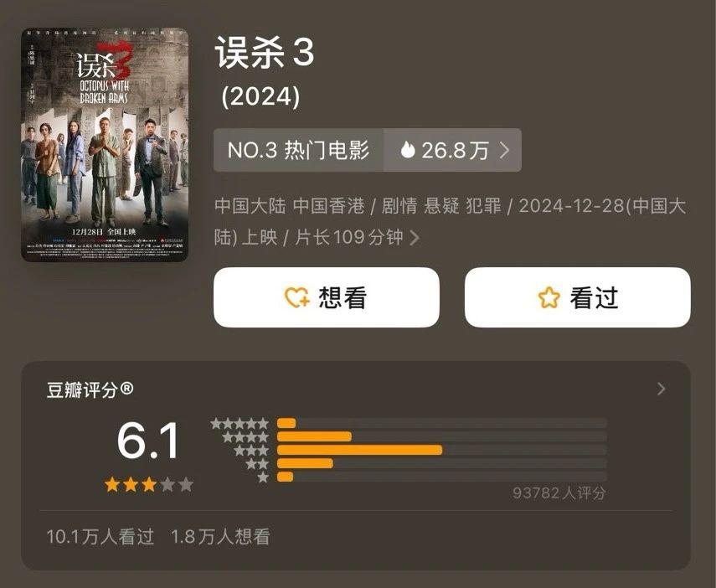Tap the three-star rating row icon
The height and width of the screenshot is (588, 716).
(x=251, y=451)
